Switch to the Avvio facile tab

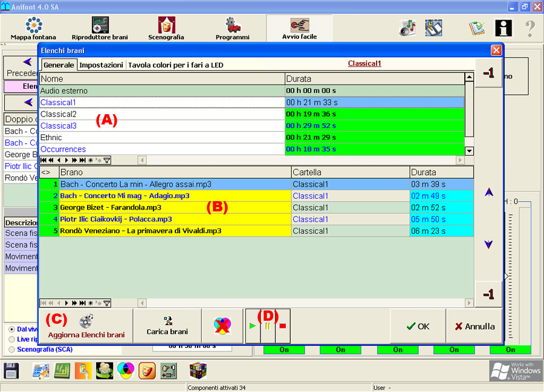[299, 29]
